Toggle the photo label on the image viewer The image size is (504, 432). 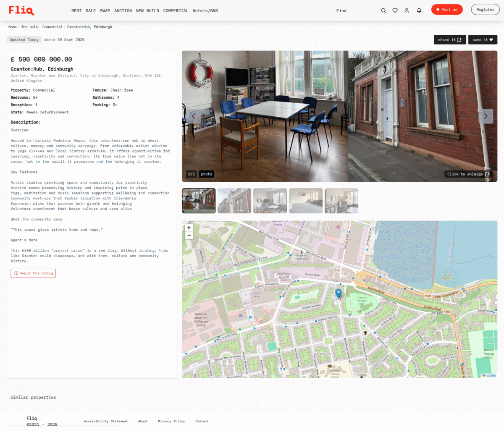206,174
